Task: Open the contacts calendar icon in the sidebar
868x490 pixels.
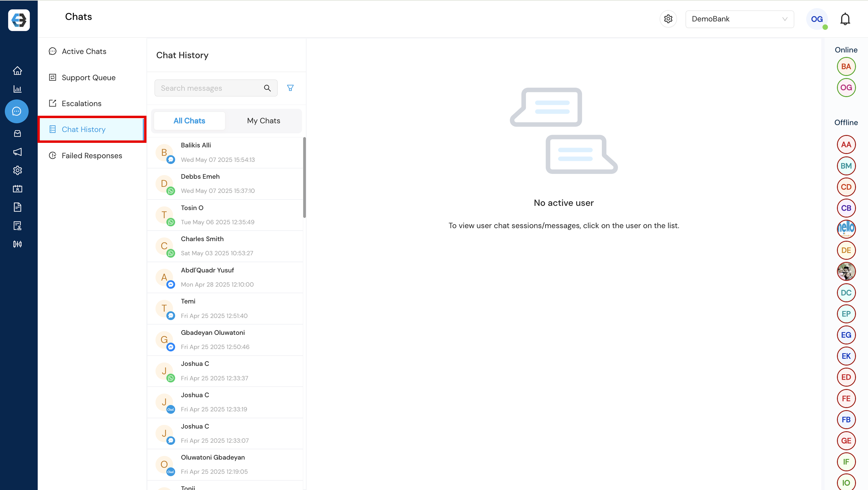Action: pos(17,189)
